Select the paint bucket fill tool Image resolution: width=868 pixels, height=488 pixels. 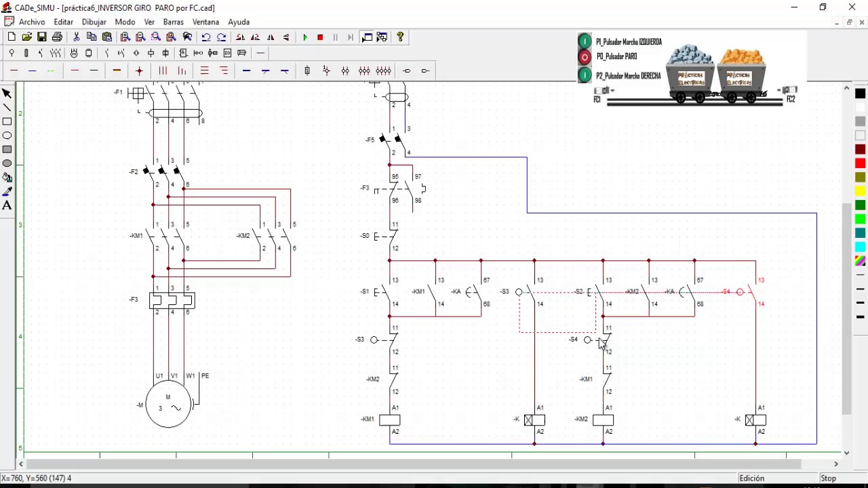pos(7,178)
